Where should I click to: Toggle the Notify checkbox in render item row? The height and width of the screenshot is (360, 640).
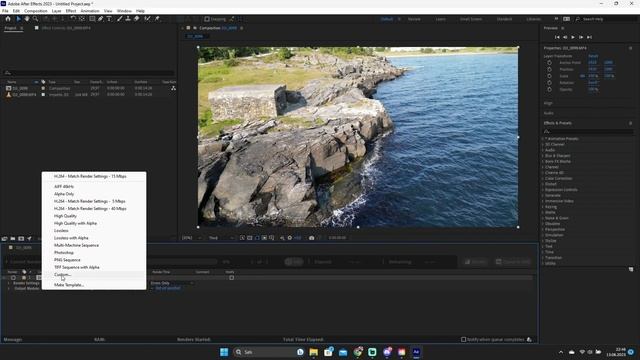tap(231, 278)
